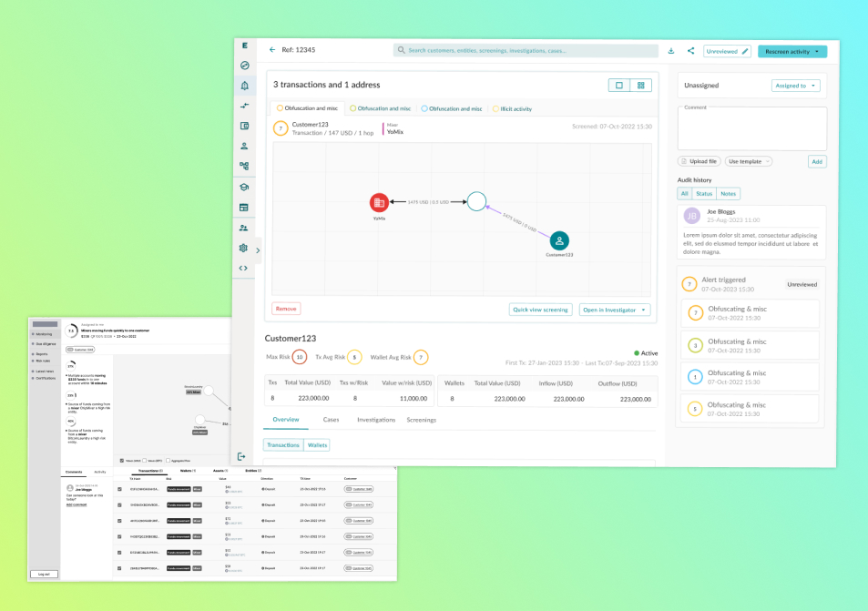
Task: Switch to the grid view layout icon
Action: coord(642,86)
